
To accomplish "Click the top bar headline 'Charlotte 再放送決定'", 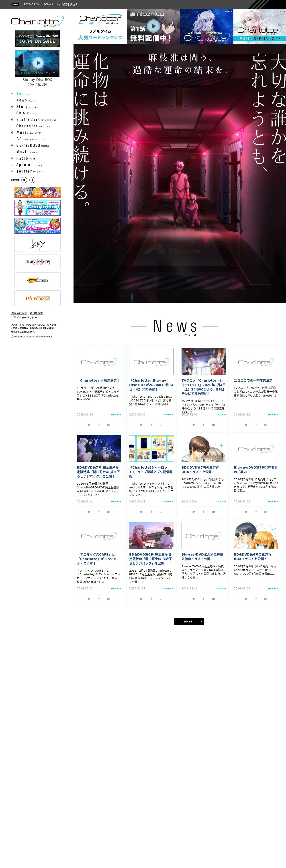I will click(x=60, y=4).
